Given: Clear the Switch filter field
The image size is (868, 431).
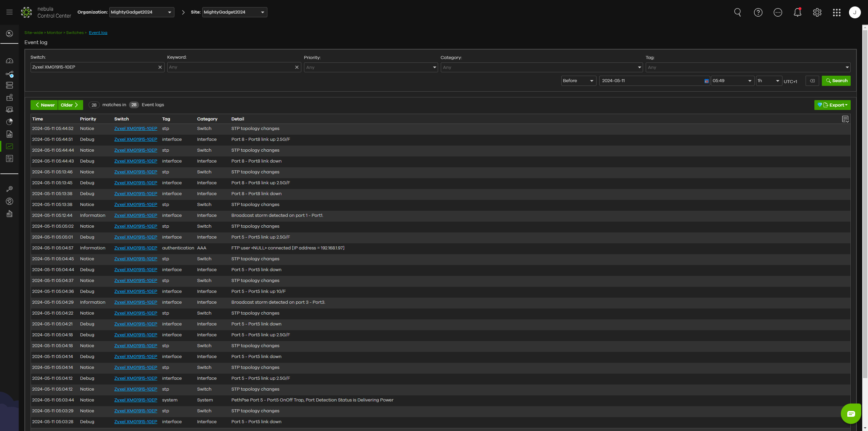Looking at the screenshot, I should pos(160,67).
